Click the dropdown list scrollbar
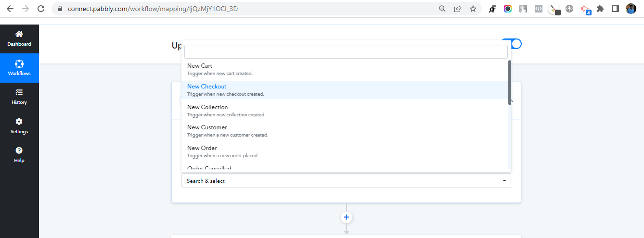The width and height of the screenshot is (644, 238). [510, 82]
